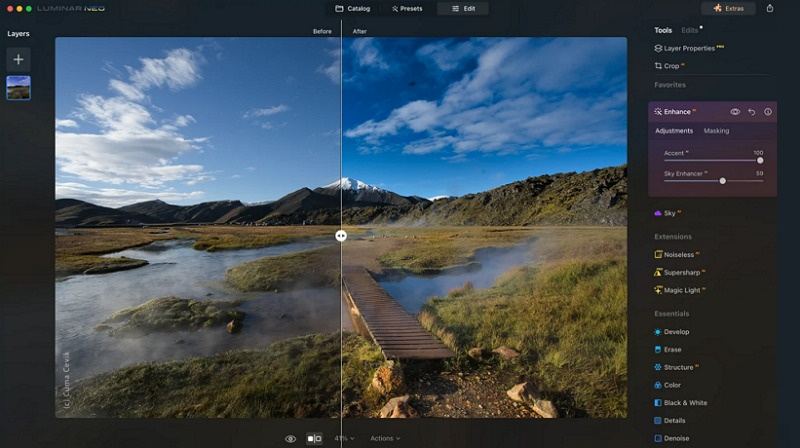Open the Erase tool
800x448 pixels.
(667, 350)
